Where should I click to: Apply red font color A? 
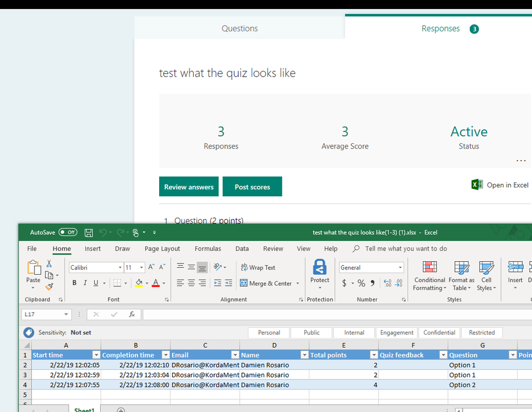click(155, 283)
